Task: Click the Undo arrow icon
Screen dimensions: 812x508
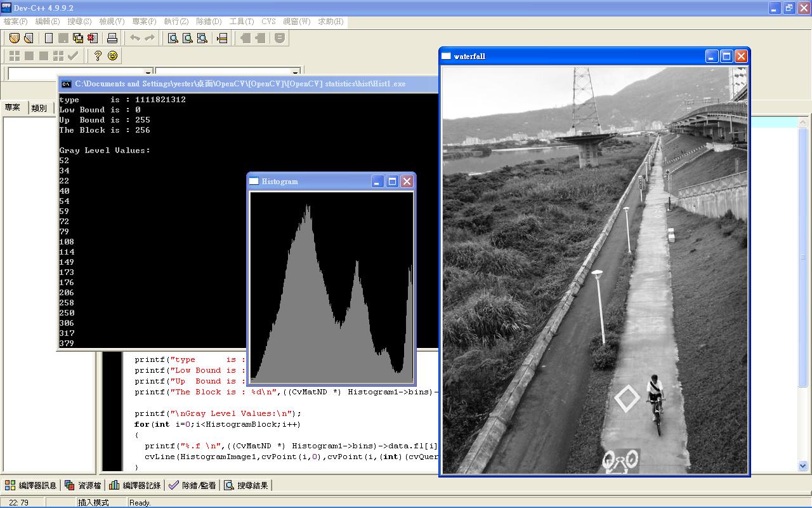Action: click(x=135, y=38)
